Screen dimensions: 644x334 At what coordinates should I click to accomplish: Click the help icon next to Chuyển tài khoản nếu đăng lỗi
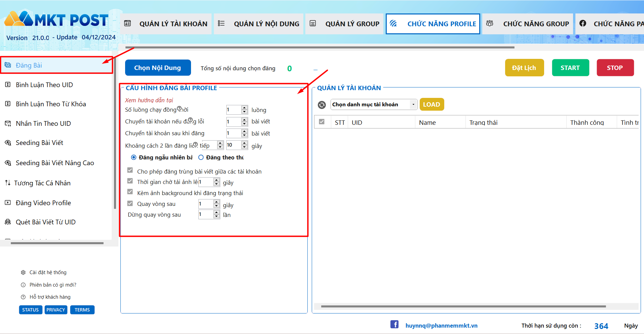pos(190,120)
